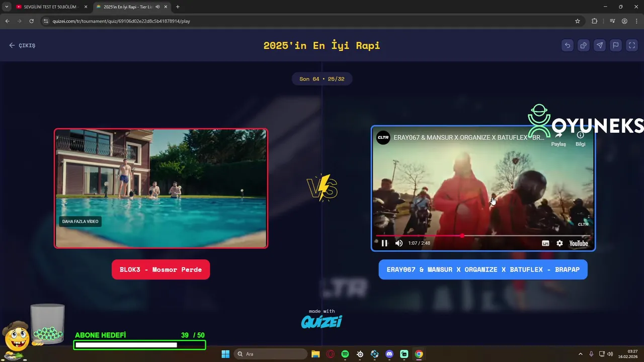Show hidden system tray icons chevron
This screenshot has width=644, height=362.
[580, 354]
